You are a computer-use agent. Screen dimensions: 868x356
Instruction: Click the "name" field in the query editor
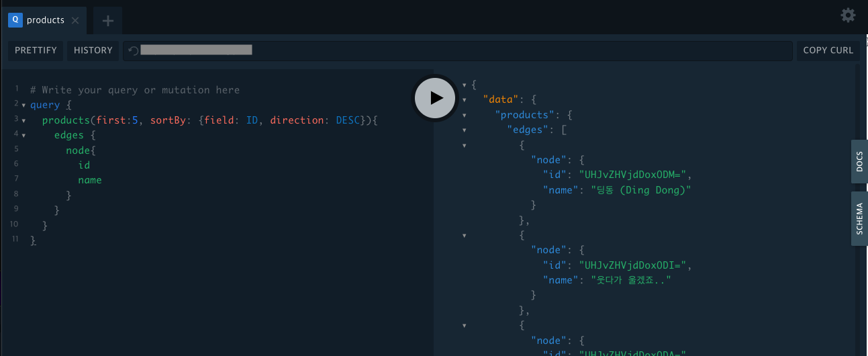tap(90, 180)
